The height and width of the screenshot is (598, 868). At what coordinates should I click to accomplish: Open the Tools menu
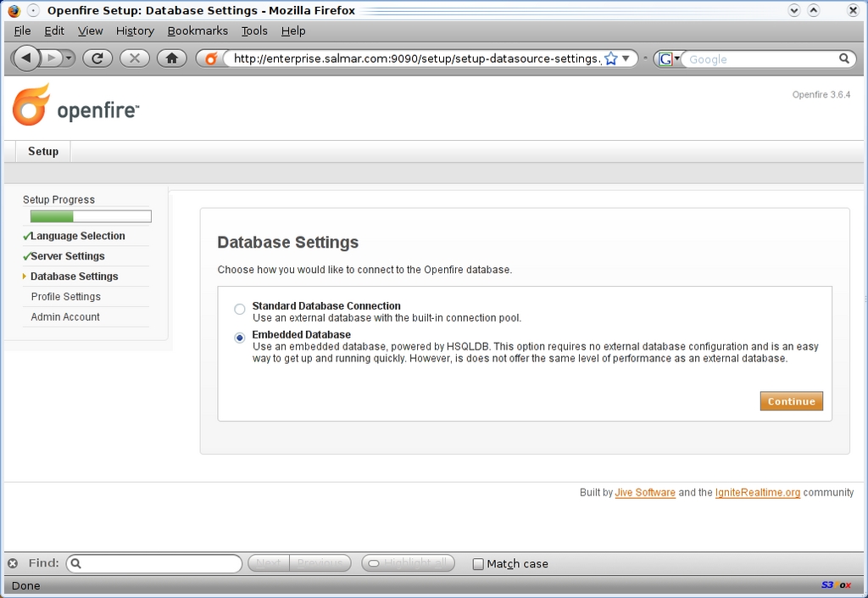pos(254,31)
